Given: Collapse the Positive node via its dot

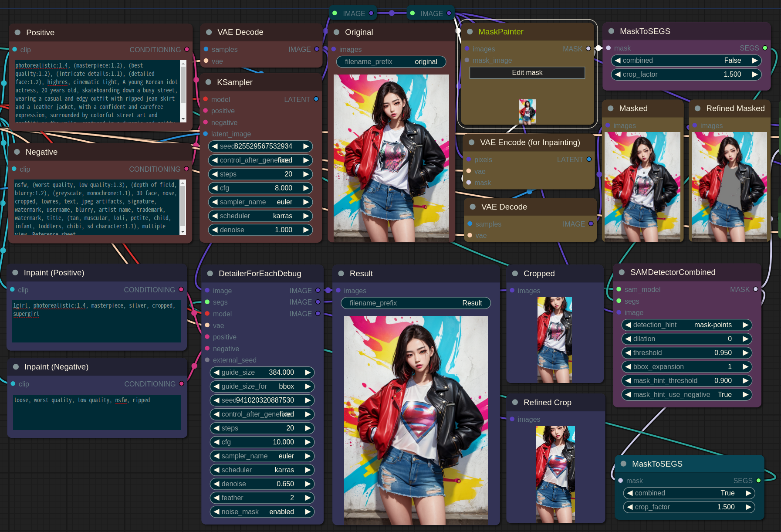Looking at the screenshot, I should pyautogui.click(x=17, y=33).
